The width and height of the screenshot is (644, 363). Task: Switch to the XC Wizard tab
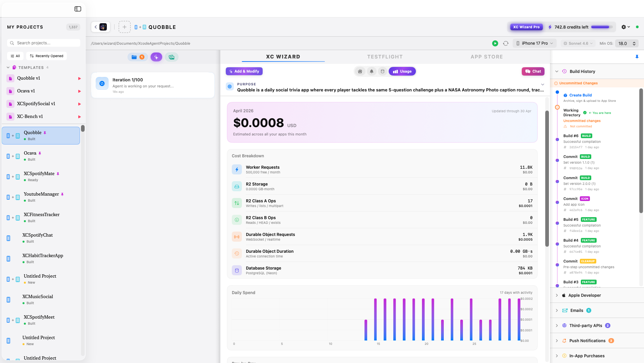pos(283,57)
